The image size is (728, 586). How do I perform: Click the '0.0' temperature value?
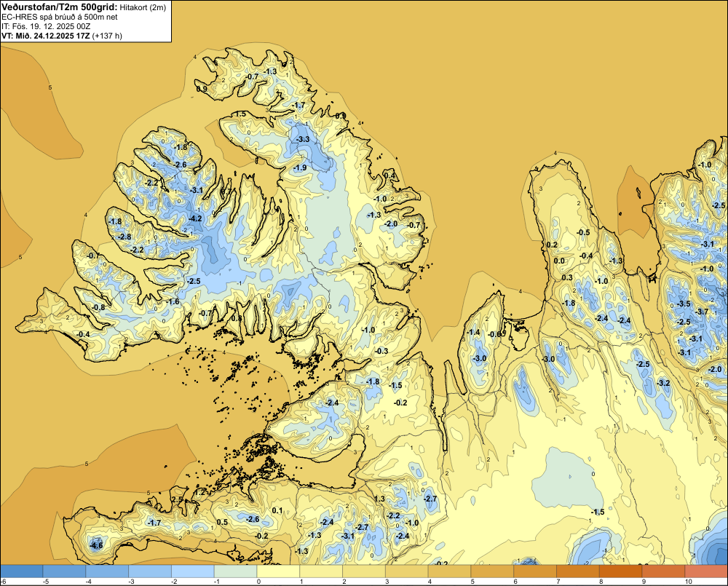[x=559, y=261]
